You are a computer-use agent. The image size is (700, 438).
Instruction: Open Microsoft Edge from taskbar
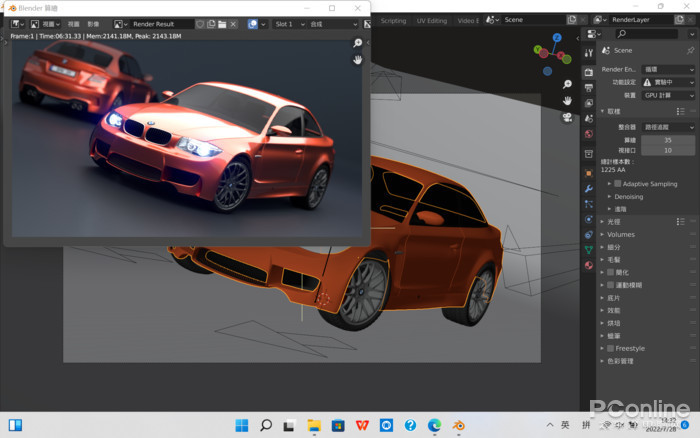pyautogui.click(x=434, y=425)
